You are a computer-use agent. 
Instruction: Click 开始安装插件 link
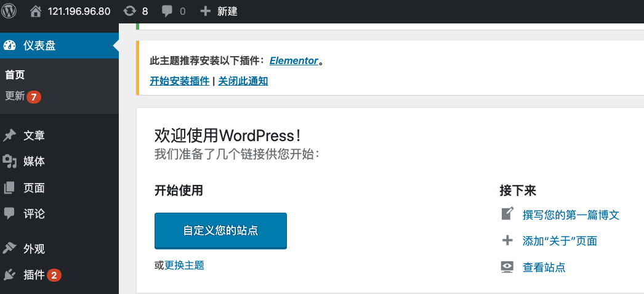coord(180,81)
